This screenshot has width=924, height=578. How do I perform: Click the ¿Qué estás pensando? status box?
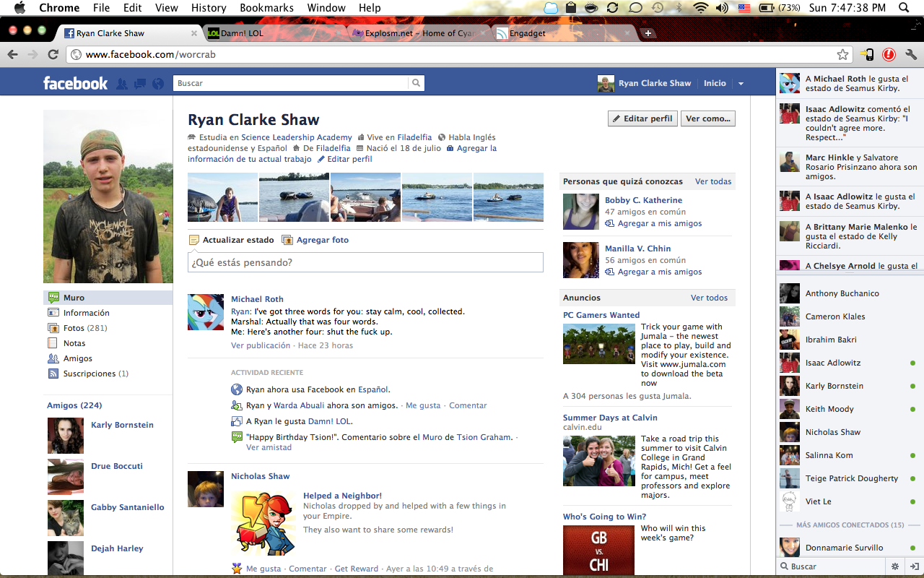pos(365,262)
